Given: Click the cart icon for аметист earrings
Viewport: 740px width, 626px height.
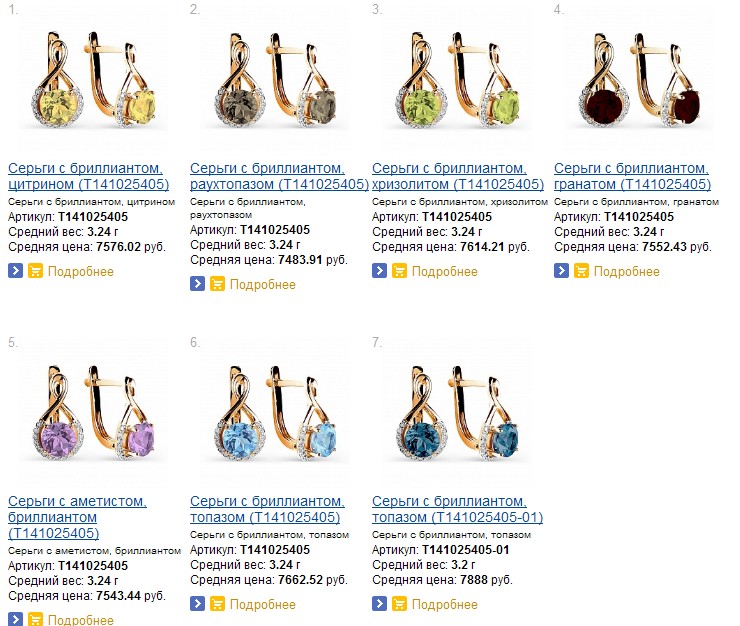Looking at the screenshot, I should pos(35,619).
